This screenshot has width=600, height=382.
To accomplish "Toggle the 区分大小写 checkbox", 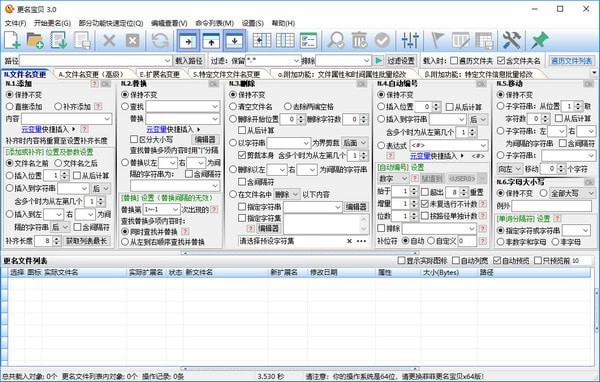I will [134, 139].
